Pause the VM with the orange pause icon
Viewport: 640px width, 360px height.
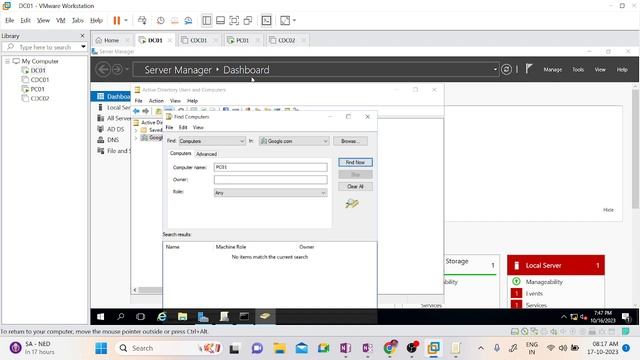(117, 20)
